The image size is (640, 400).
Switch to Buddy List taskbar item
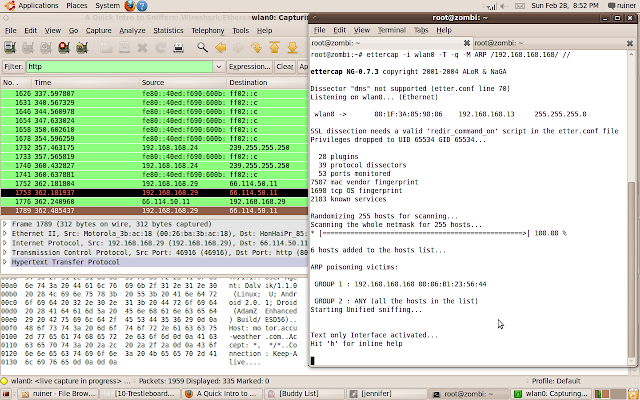tap(304, 394)
